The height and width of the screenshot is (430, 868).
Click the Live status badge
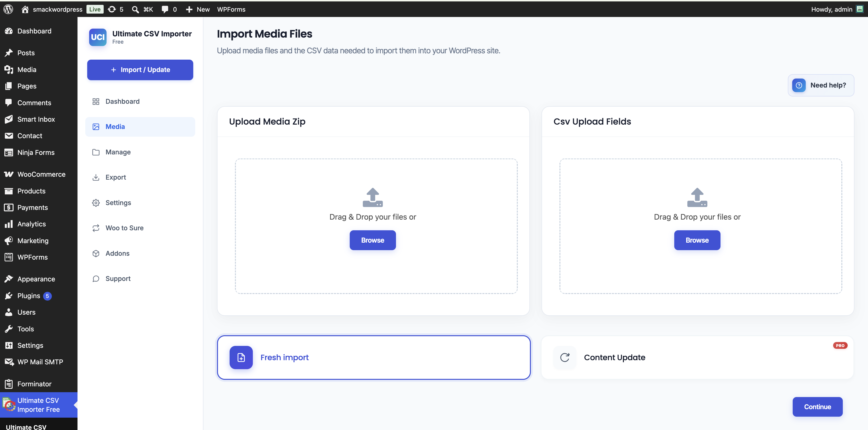click(x=95, y=9)
